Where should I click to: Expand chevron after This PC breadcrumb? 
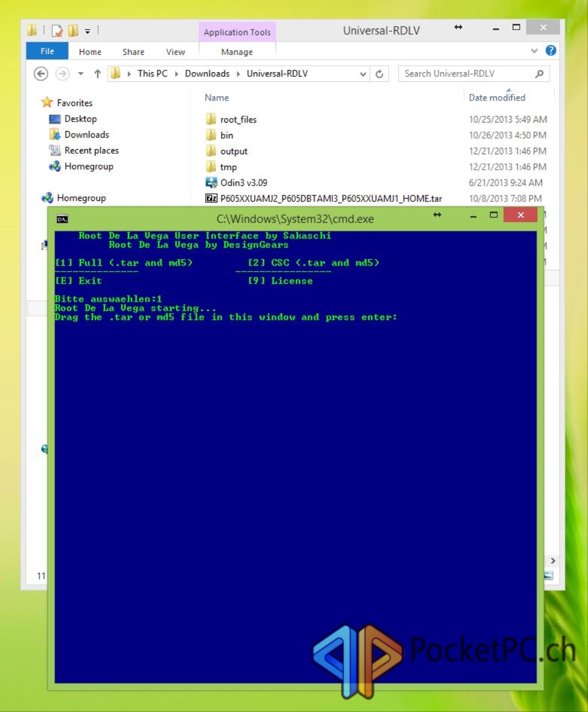[176, 74]
